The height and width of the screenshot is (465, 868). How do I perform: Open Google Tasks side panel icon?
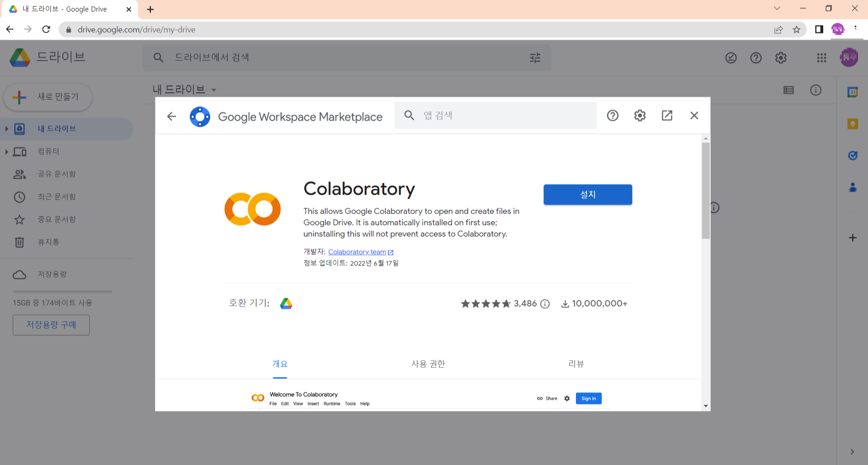(853, 156)
